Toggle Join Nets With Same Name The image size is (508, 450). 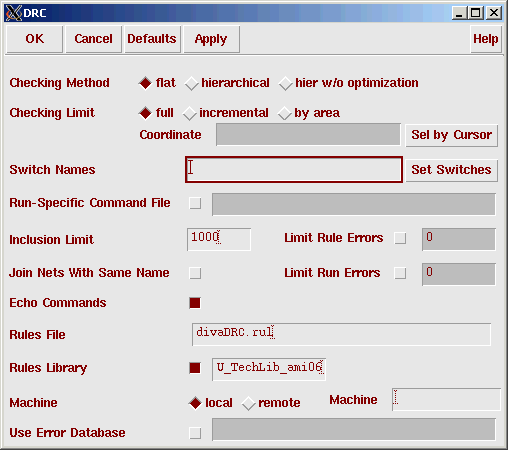195,273
